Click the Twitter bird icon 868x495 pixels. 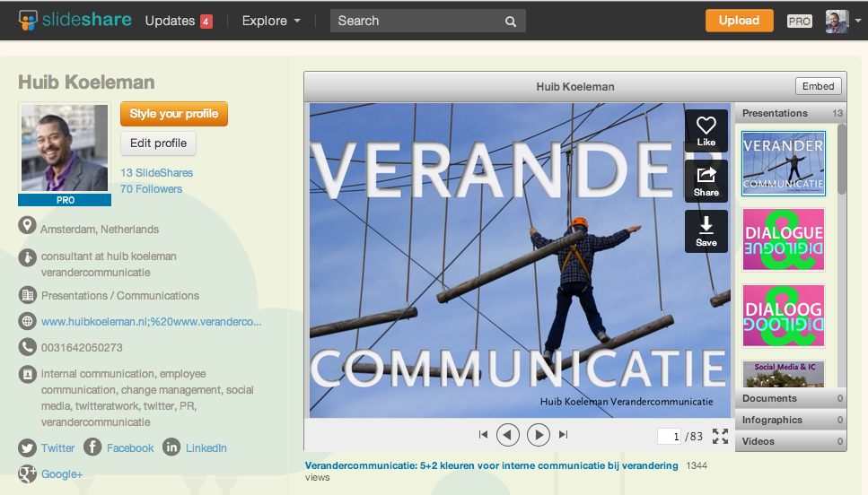coord(27,447)
